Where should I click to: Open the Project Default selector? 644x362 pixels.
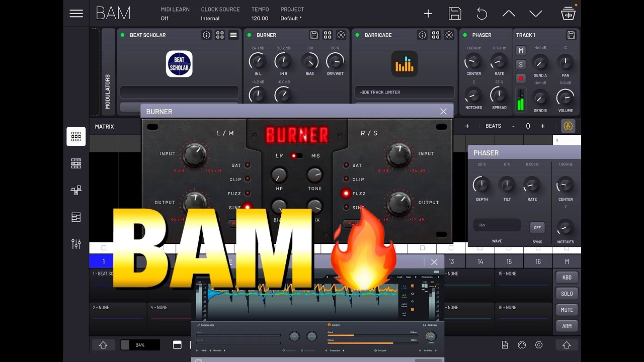[x=292, y=14]
